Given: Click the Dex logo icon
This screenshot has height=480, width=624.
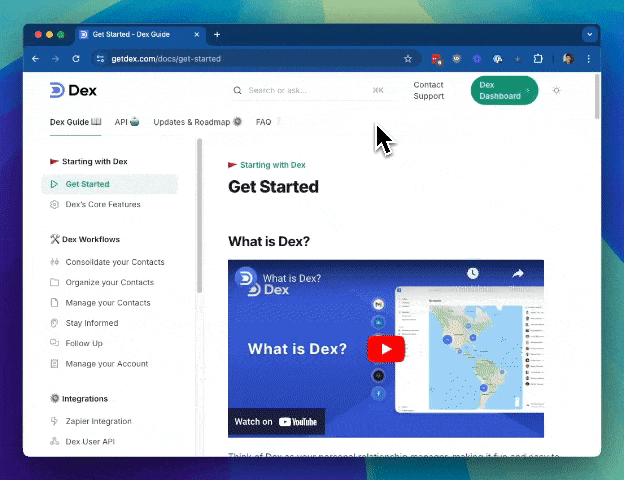Looking at the screenshot, I should tap(57, 90).
